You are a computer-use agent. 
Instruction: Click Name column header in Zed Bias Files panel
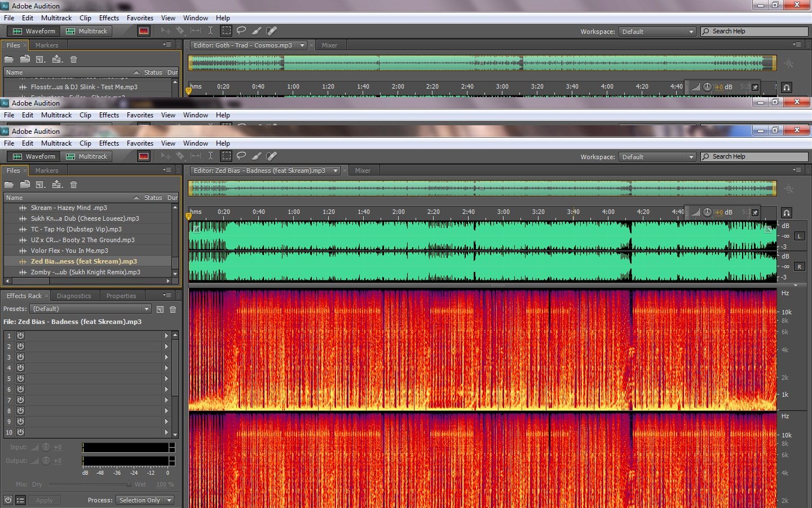pyautogui.click(x=72, y=198)
